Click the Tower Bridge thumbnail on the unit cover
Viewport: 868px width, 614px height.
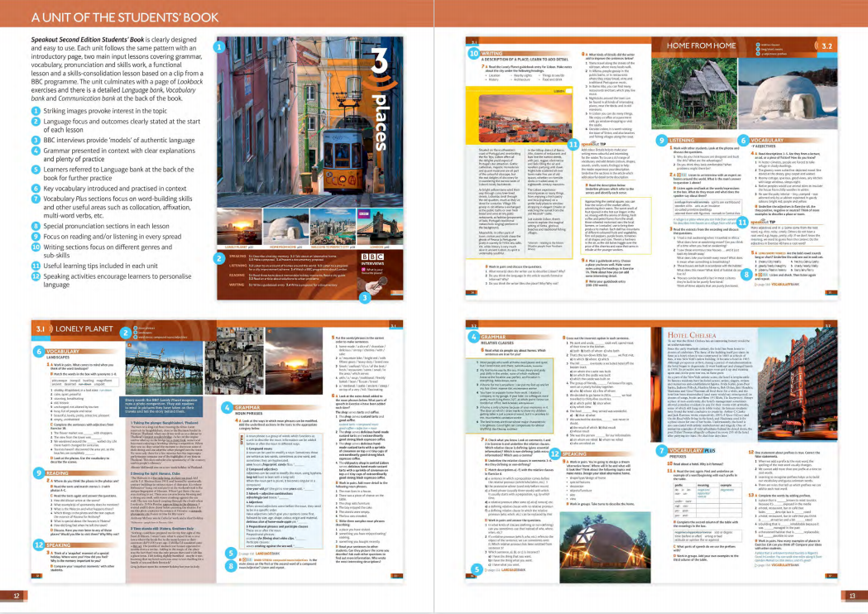click(381, 227)
